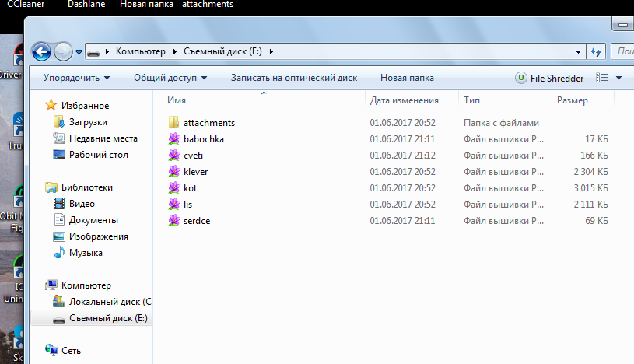This screenshot has width=634, height=364.
Task: Open the recent pages dropdown arrow
Action: point(79,52)
